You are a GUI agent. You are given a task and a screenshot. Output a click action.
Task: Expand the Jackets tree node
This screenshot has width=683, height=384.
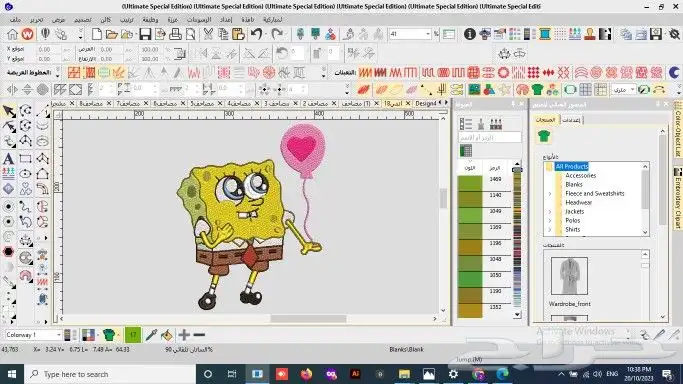(x=550, y=212)
